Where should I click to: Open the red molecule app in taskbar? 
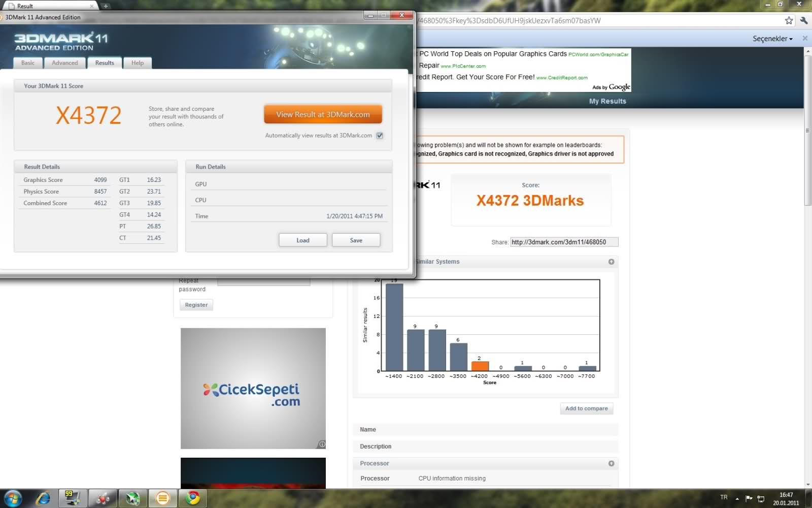[x=103, y=498]
